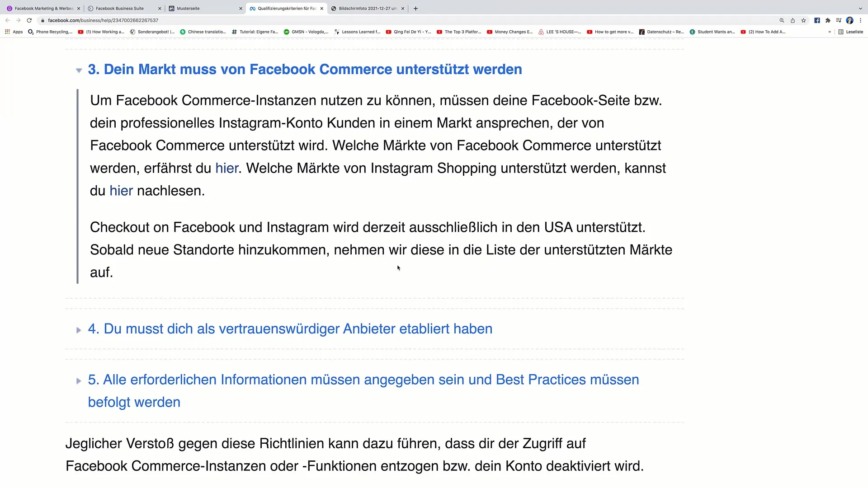Screen dimensions: 868x488
Task: Click the bookmark star icon
Action: point(803,20)
